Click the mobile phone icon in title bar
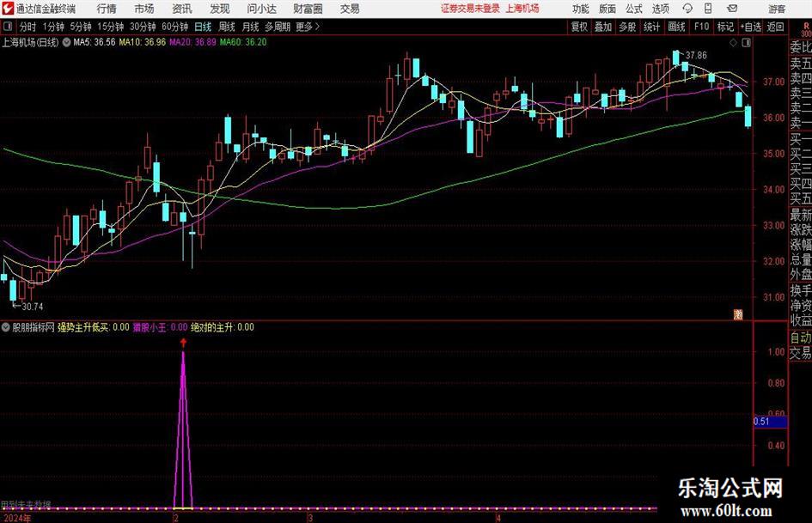 tap(708, 9)
